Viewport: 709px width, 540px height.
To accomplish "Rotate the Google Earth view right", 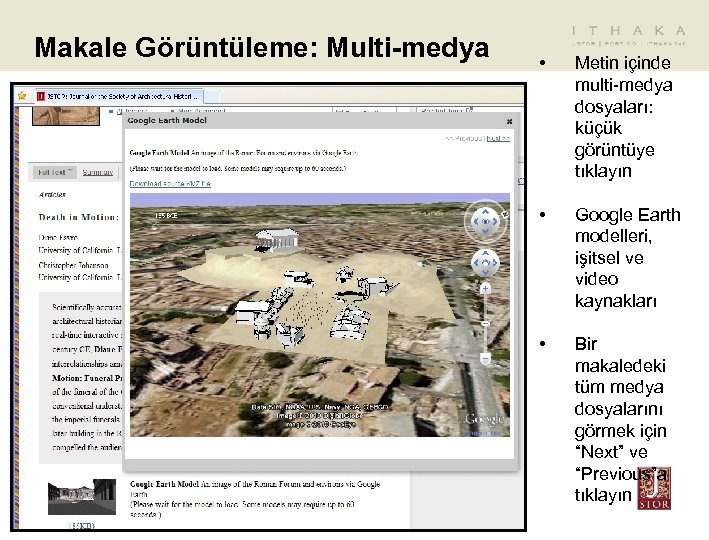I will pos(496,222).
